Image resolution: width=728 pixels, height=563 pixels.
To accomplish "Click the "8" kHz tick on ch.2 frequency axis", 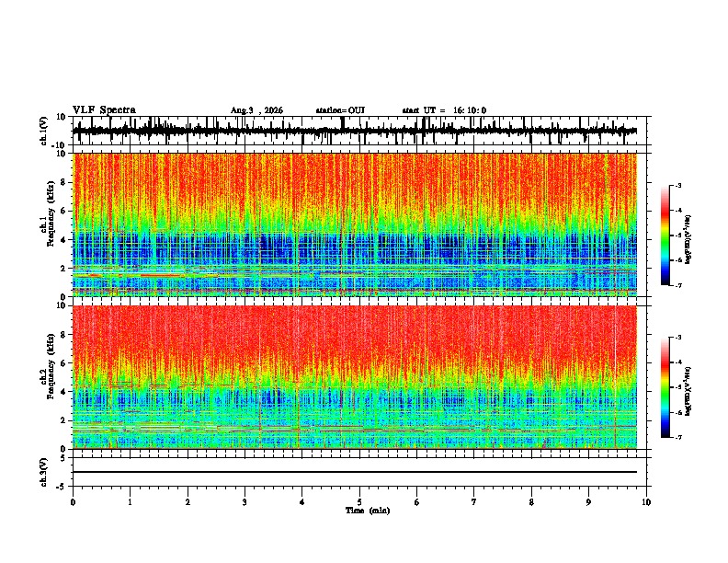I will (63, 335).
